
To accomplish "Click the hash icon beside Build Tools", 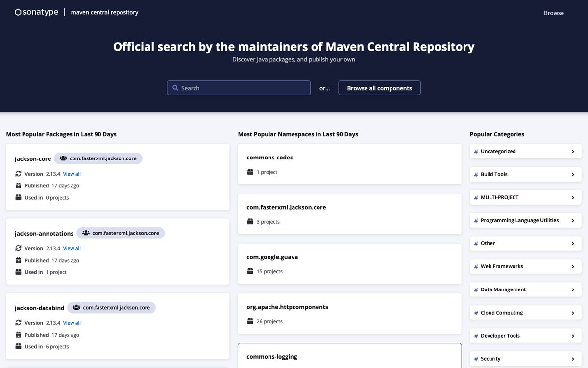I will coord(476,175).
